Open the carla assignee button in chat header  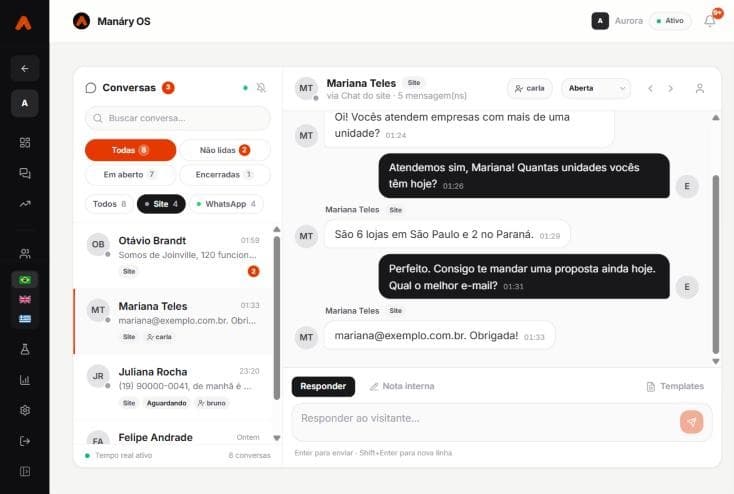coord(530,88)
